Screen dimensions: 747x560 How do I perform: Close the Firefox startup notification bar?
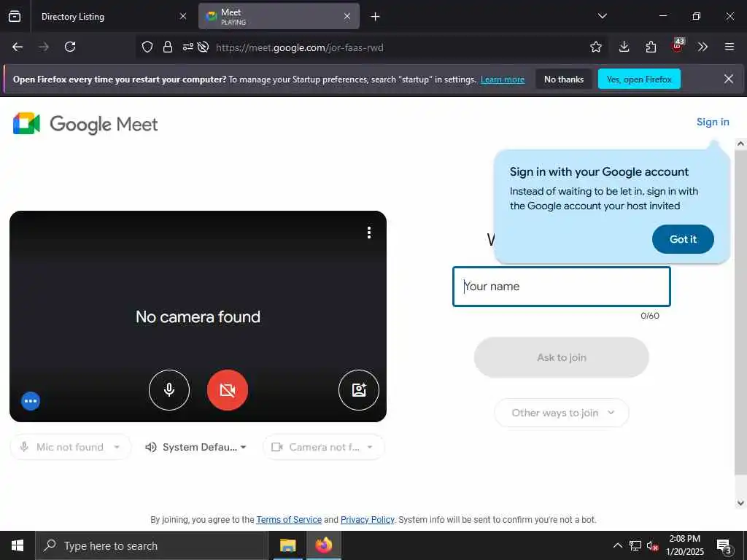click(729, 79)
